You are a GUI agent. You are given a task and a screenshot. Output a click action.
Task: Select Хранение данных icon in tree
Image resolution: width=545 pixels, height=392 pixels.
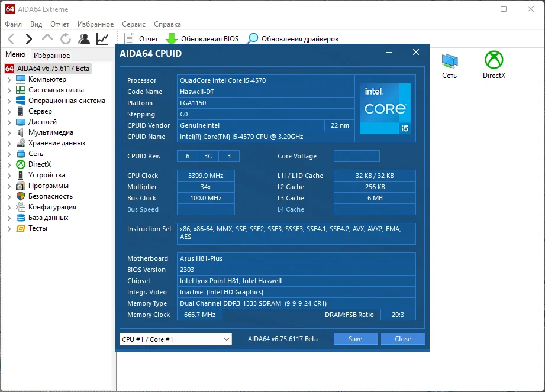pos(21,143)
